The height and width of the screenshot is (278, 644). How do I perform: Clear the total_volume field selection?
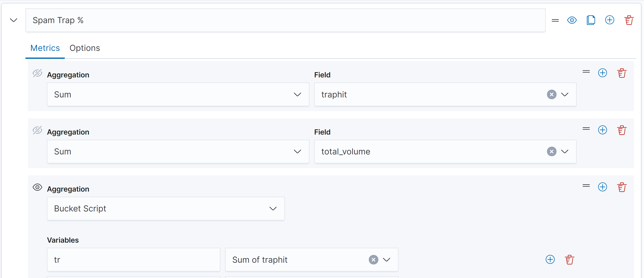point(551,152)
